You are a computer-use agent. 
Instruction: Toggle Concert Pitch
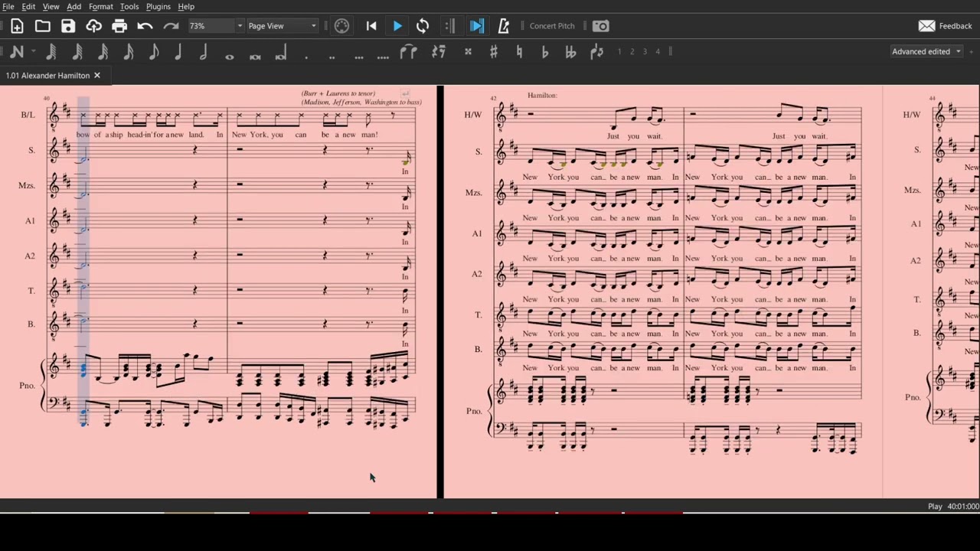click(552, 26)
